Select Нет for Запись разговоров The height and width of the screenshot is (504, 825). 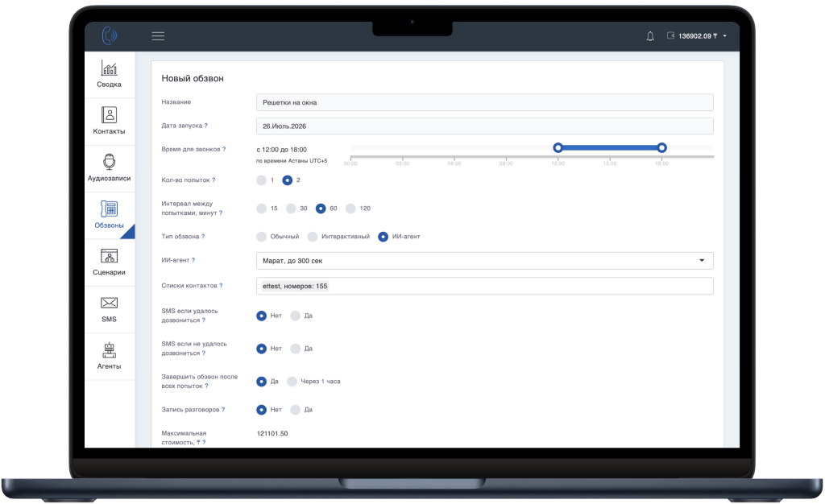pos(262,410)
